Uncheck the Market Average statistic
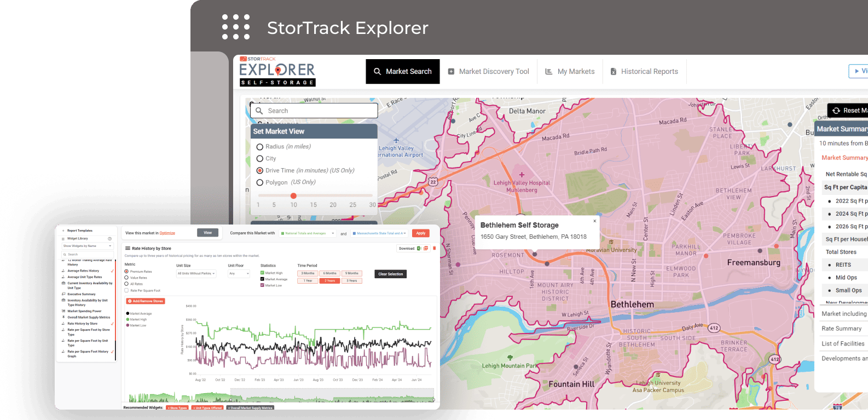The image size is (868, 420). (262, 279)
